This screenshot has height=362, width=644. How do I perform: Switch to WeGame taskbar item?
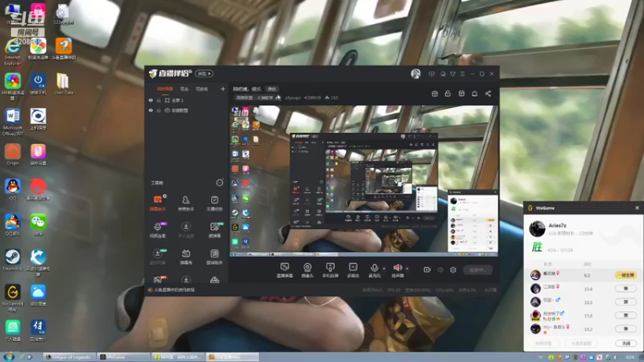click(x=123, y=357)
